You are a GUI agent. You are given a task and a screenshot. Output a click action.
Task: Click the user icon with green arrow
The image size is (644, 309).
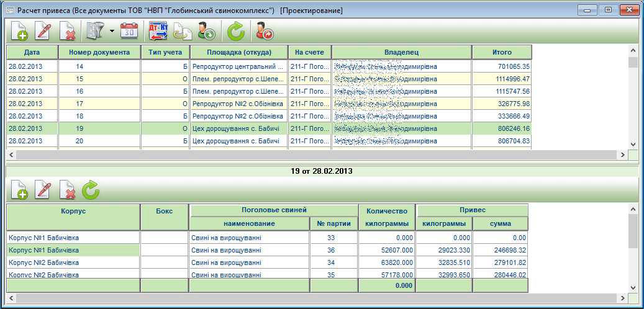click(206, 30)
